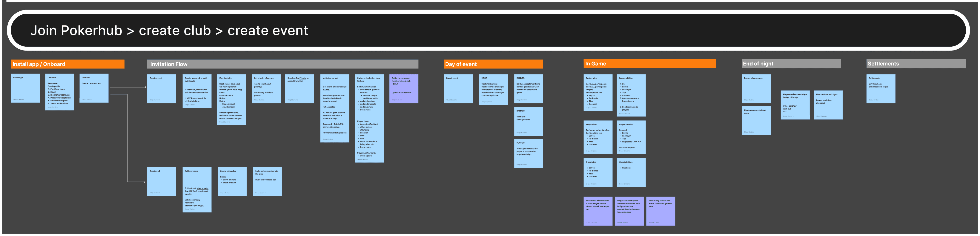Select the 'Day of event' orange section header
Screen dimensions: 980x236
(x=493, y=64)
